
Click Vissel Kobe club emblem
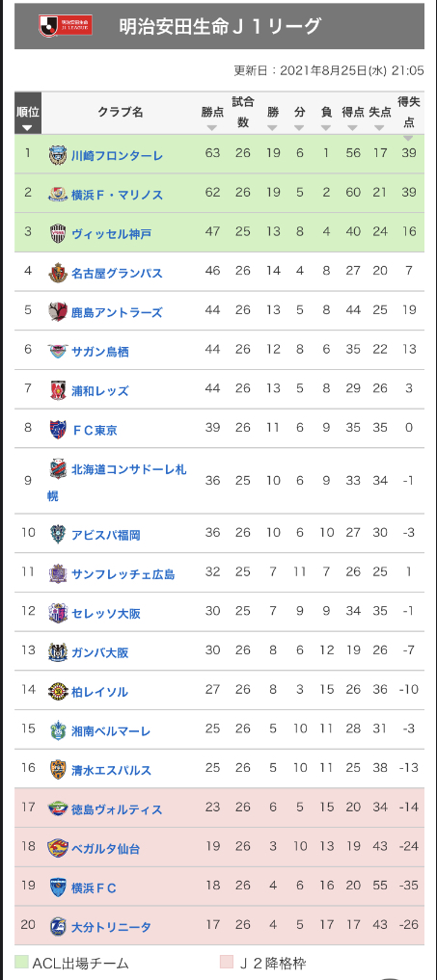[x=58, y=233]
